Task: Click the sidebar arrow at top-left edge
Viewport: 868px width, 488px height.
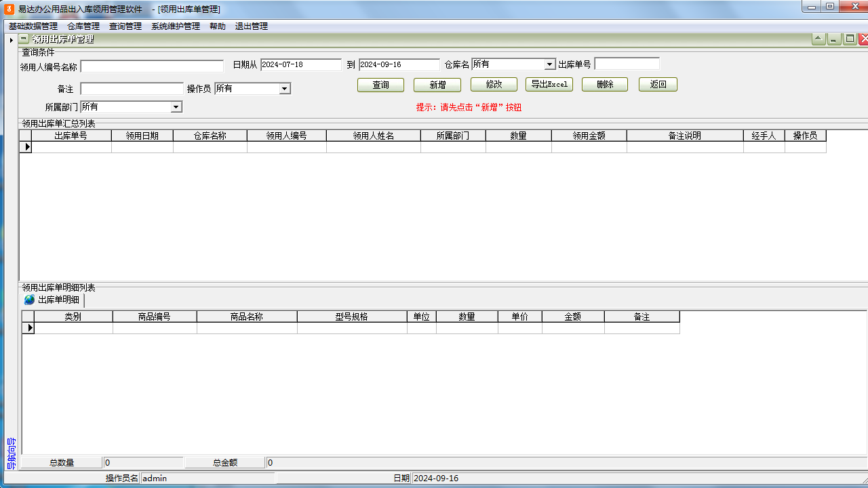Action: pyautogui.click(x=11, y=40)
